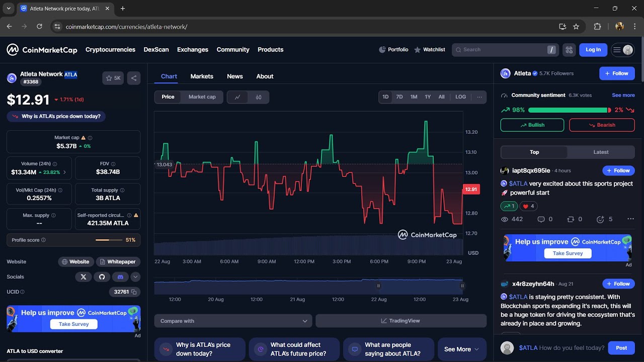Image resolution: width=644 pixels, height=362 pixels.
Task: Open more options on iapt8qx695le post
Action: click(x=630, y=219)
